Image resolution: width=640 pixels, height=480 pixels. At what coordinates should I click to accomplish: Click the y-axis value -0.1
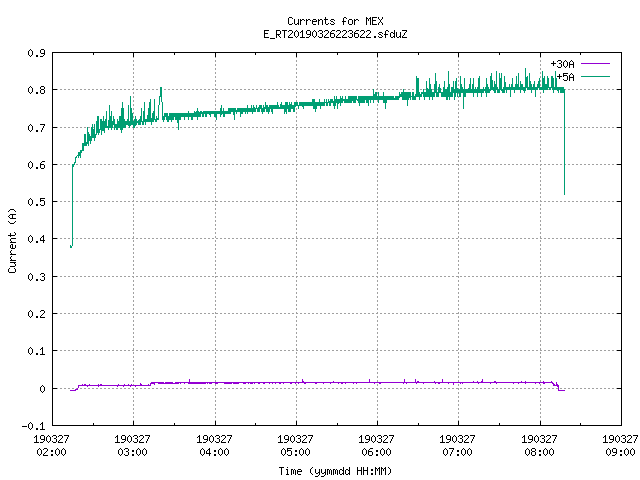click(33, 426)
